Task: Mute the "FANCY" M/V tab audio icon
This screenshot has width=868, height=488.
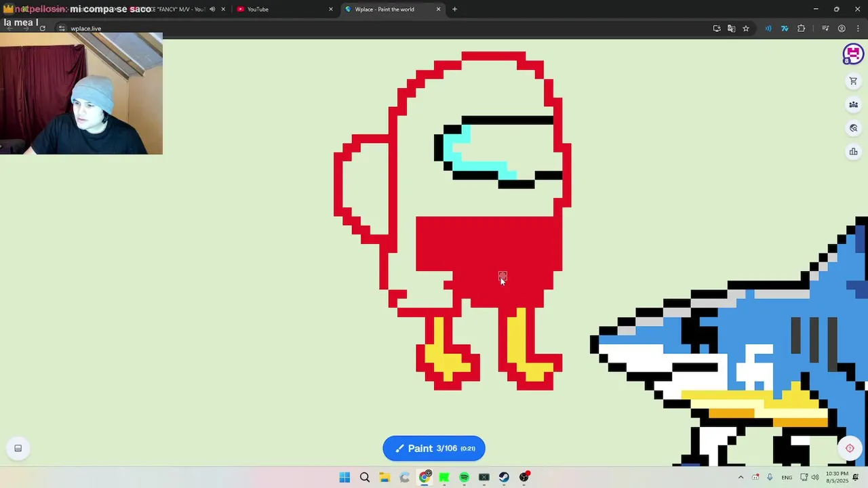Action: click(212, 9)
